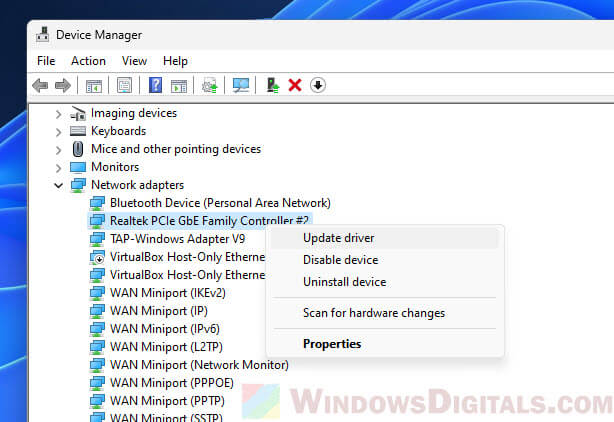The width and height of the screenshot is (614, 422).
Task: Select WAN Miniport (PPPOE) text
Action: point(172,383)
